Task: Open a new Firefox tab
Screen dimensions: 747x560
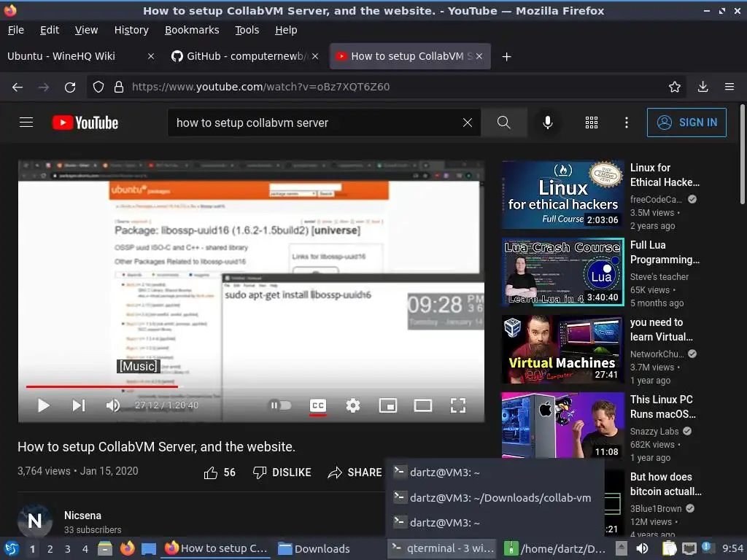Action: pos(506,57)
